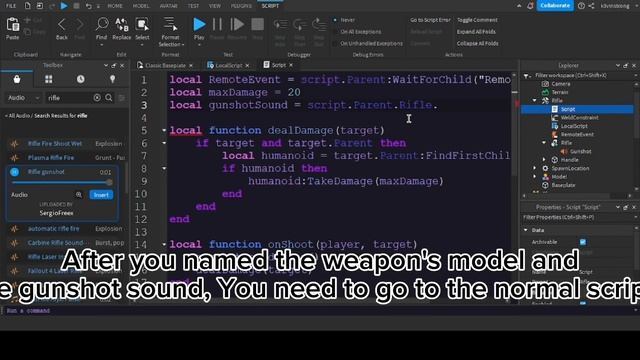The width and height of the screenshot is (640, 360).
Task: Click Go to Script Error
Action: (430, 20)
